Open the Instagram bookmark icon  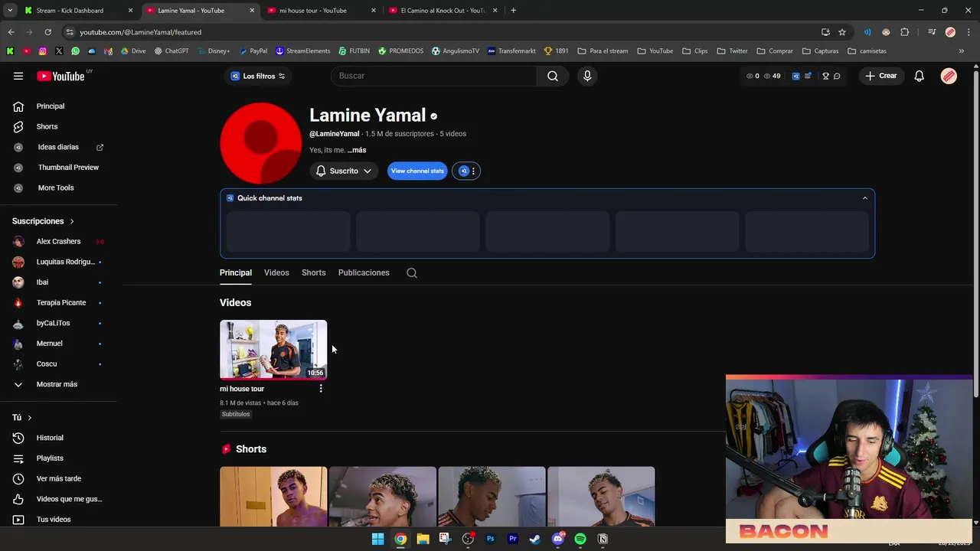coord(43,51)
